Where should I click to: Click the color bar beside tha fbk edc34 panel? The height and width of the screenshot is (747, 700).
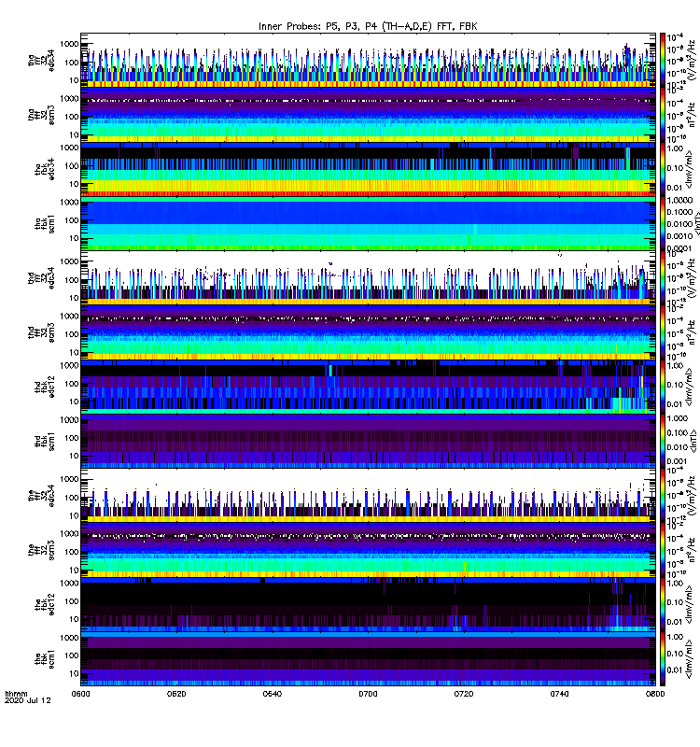pyautogui.click(x=662, y=169)
